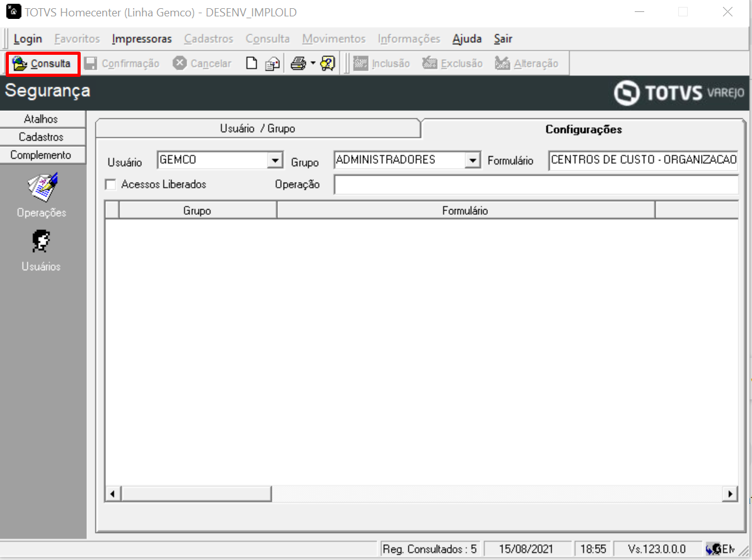The width and height of the screenshot is (752, 560).
Task: Expand the Grupo combo box arrow
Action: [472, 160]
